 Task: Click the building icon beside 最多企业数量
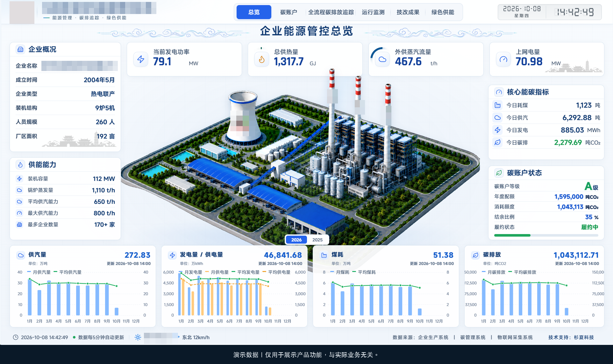point(19,225)
